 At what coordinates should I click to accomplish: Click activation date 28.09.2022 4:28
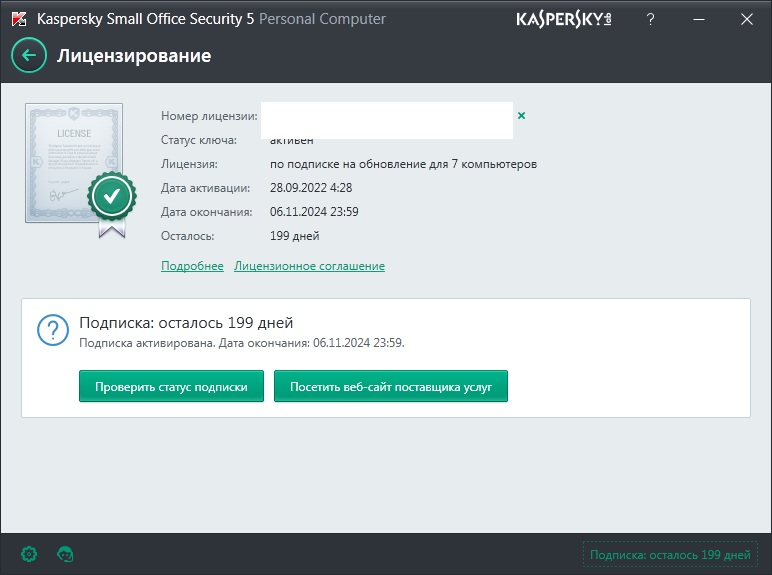pyautogui.click(x=311, y=188)
